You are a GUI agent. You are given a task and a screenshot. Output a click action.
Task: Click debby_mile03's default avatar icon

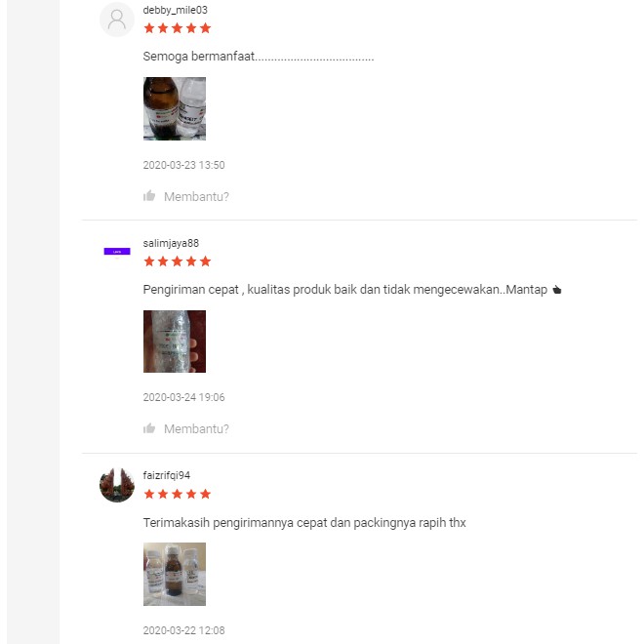click(x=117, y=20)
